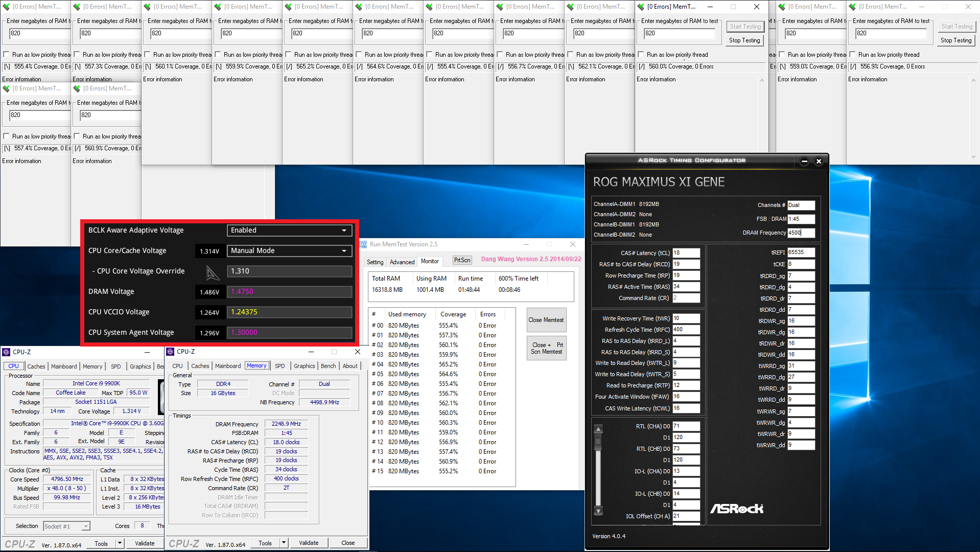Click DRAM Frequency 4500 field in ASRock

click(x=801, y=233)
